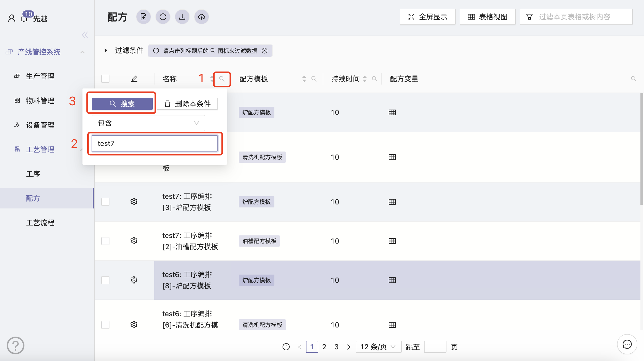Check the test6 炉配方模板 row checkbox
This screenshot has width=644, height=361.
[105, 280]
